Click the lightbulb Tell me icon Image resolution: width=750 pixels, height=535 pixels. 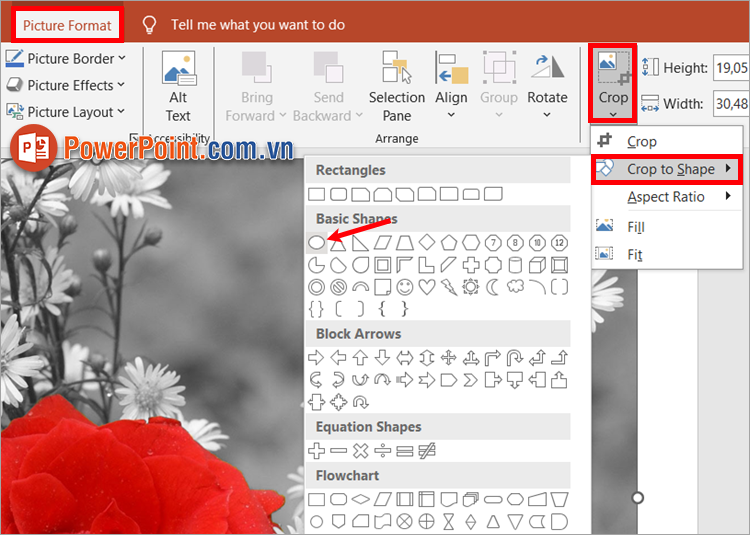click(x=150, y=25)
